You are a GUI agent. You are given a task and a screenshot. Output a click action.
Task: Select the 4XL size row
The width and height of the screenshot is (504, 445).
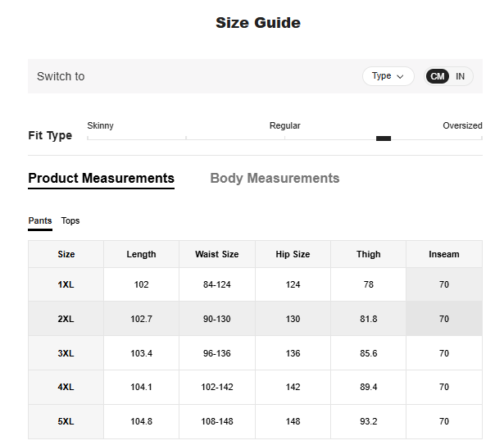tap(66, 387)
